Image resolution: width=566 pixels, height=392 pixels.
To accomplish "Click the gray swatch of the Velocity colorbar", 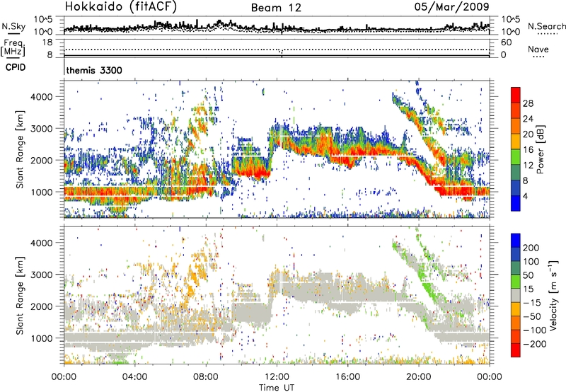I will (x=516, y=295).
